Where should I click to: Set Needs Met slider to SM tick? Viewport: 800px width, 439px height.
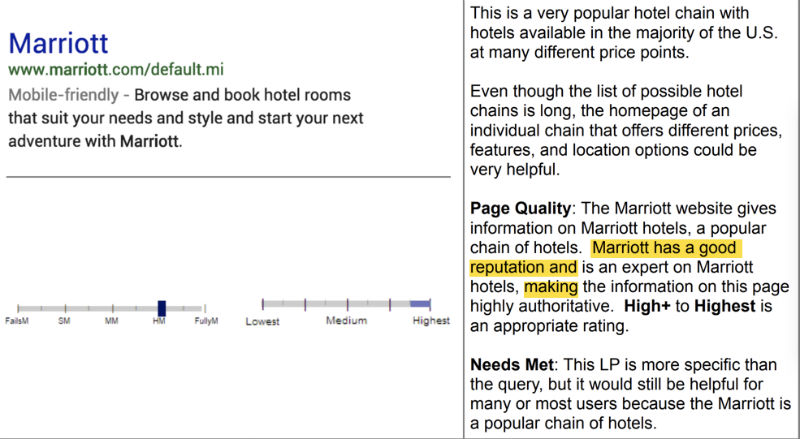[x=65, y=308]
